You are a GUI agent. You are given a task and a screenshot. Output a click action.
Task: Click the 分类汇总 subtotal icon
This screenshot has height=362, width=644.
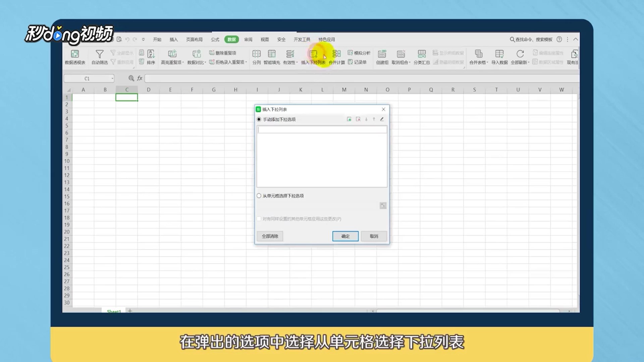(422, 54)
